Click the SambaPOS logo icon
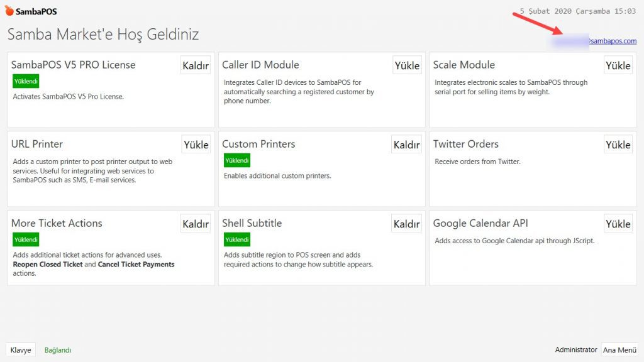Image resolution: width=644 pixels, height=362 pixels. (9, 11)
